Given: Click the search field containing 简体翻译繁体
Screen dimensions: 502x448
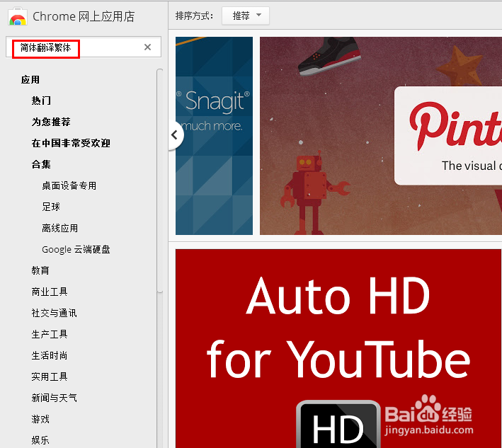Looking at the screenshot, I should pos(84,47).
